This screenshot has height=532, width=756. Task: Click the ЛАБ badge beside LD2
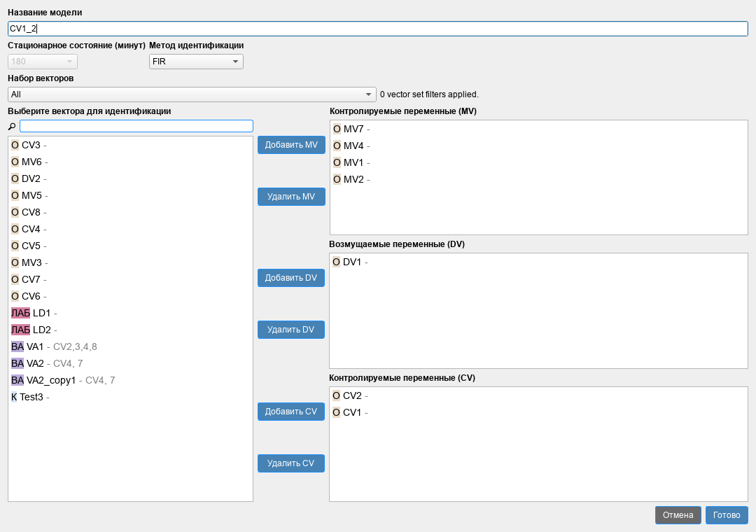[x=20, y=330]
